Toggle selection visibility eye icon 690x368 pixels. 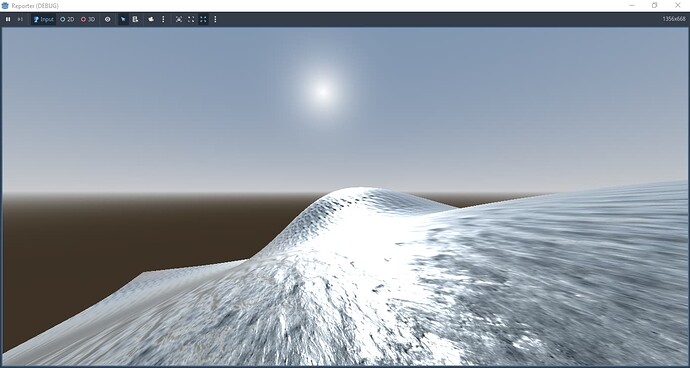(108, 19)
